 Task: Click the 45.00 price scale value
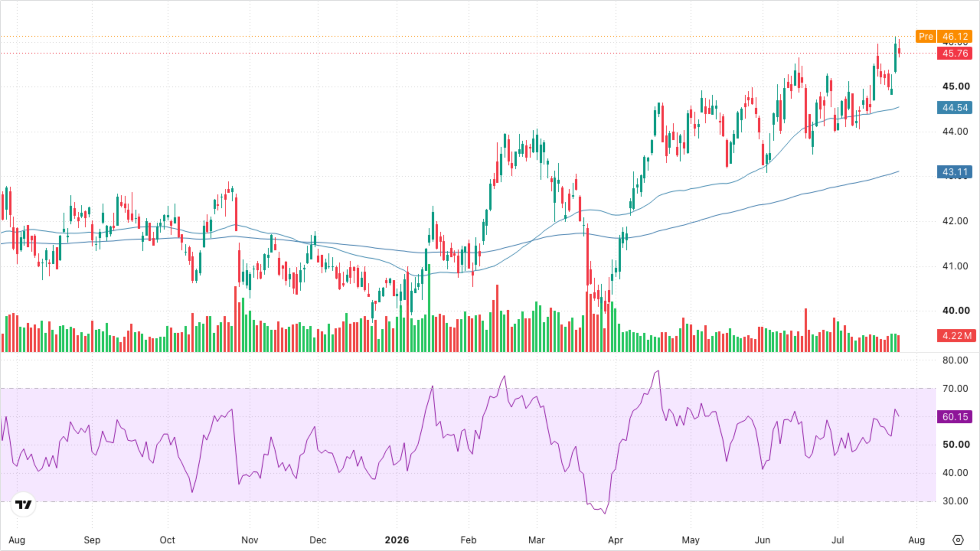click(x=956, y=86)
